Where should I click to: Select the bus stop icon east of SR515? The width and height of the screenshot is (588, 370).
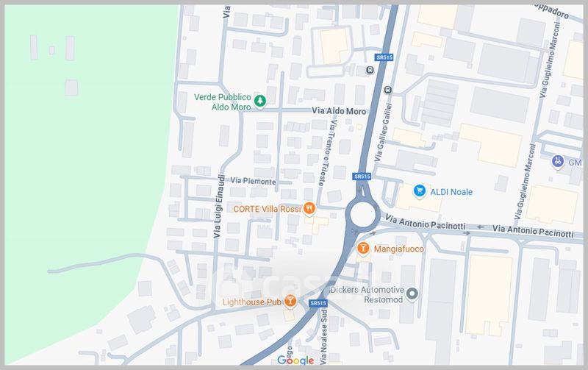[388, 90]
